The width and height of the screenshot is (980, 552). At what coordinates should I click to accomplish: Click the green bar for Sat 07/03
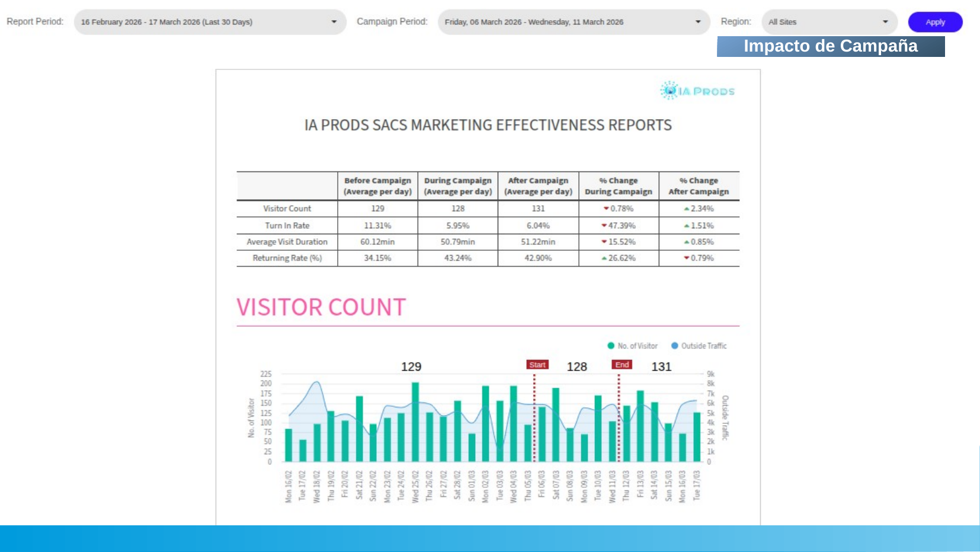(556, 425)
